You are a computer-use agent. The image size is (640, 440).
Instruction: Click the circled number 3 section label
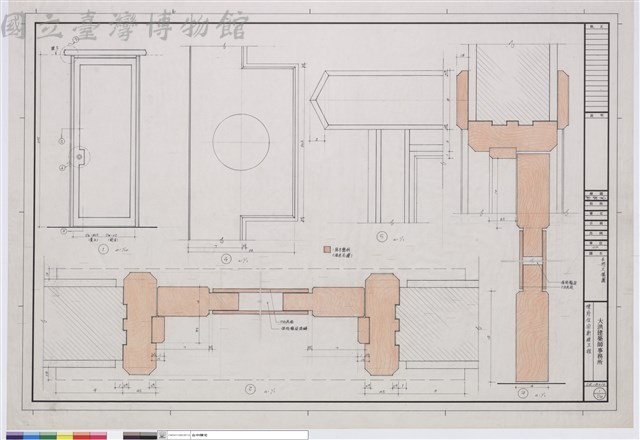(x=522, y=393)
